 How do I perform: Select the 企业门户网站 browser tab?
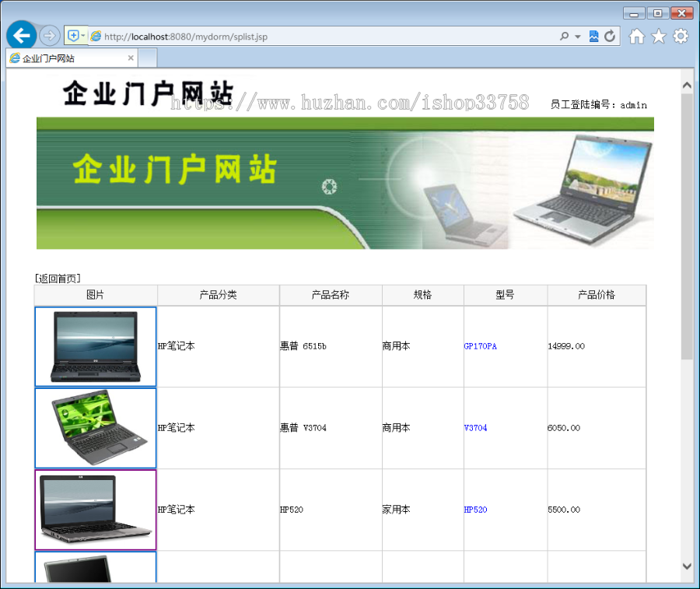[66, 57]
